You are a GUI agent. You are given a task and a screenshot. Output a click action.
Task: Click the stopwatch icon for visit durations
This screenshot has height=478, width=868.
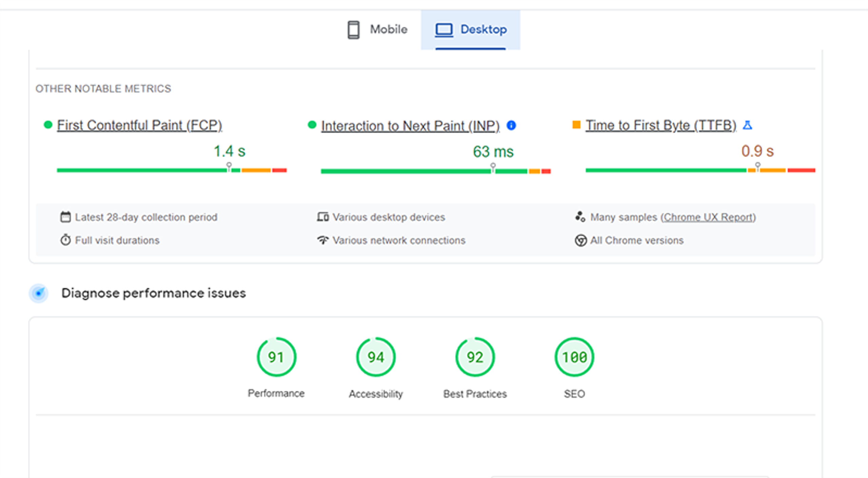click(65, 240)
